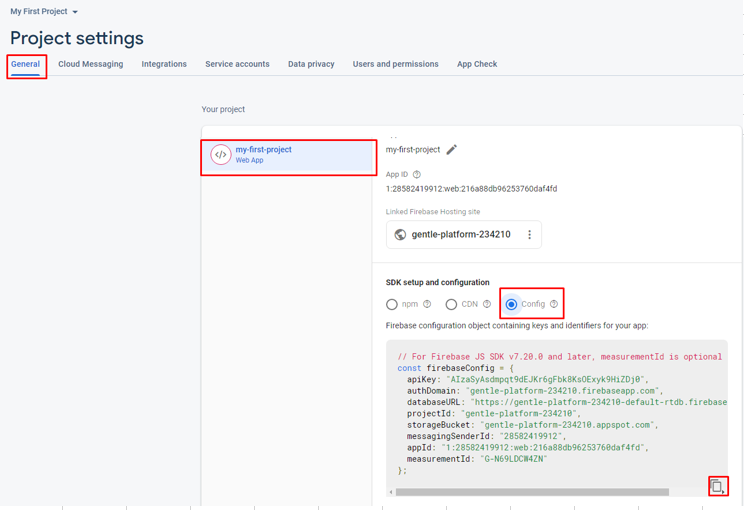The width and height of the screenshot is (744, 510).
Task: Open the Users and permissions tab
Action: pyautogui.click(x=395, y=64)
